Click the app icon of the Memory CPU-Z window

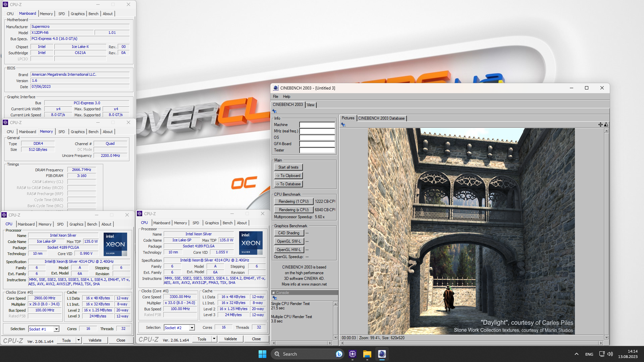tap(5, 122)
